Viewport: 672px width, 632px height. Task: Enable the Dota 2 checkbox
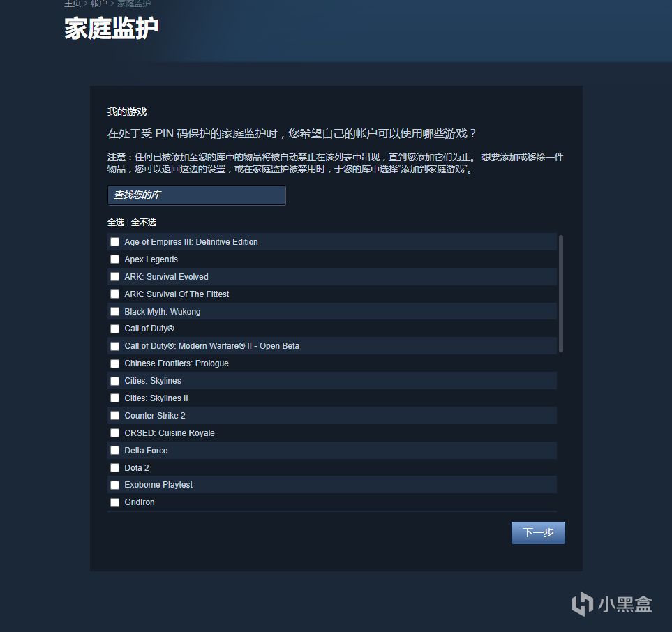click(x=114, y=467)
